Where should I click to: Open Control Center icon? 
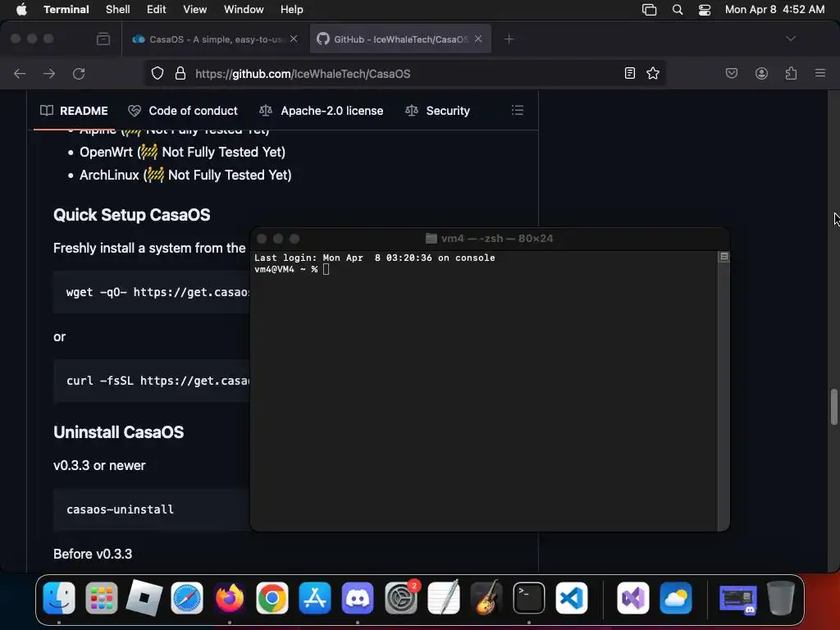[x=705, y=9]
